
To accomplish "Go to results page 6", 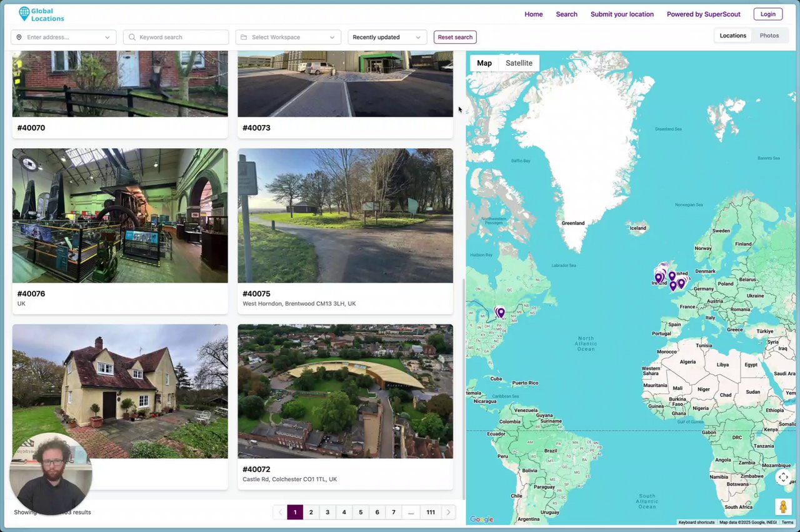I will click(377, 512).
